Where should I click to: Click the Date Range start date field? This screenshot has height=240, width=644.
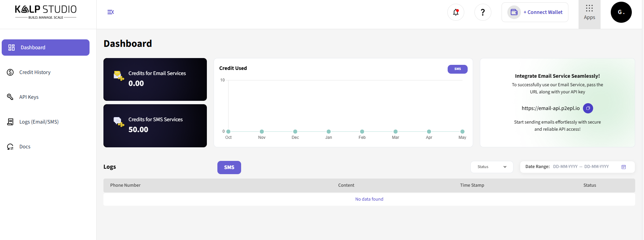tap(565, 167)
